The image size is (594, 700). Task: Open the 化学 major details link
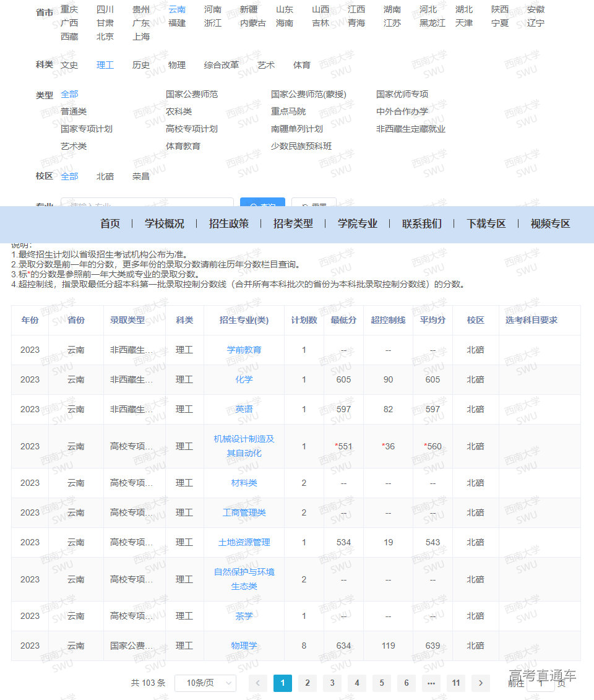(244, 380)
